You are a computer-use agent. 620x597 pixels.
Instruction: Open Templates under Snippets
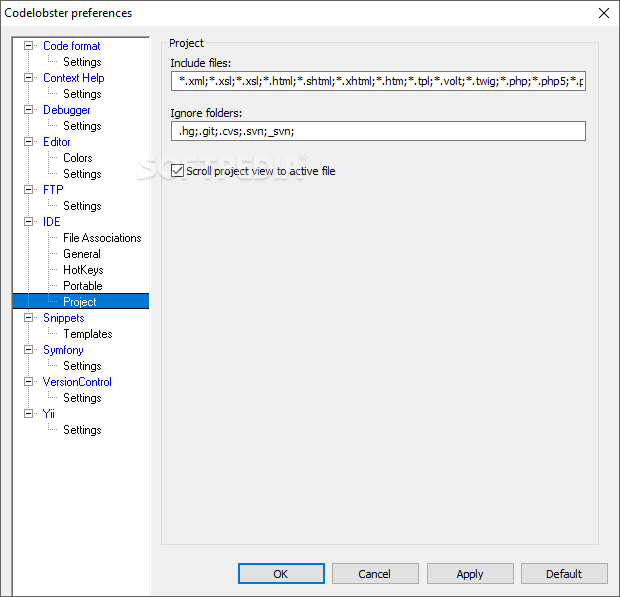tap(88, 334)
